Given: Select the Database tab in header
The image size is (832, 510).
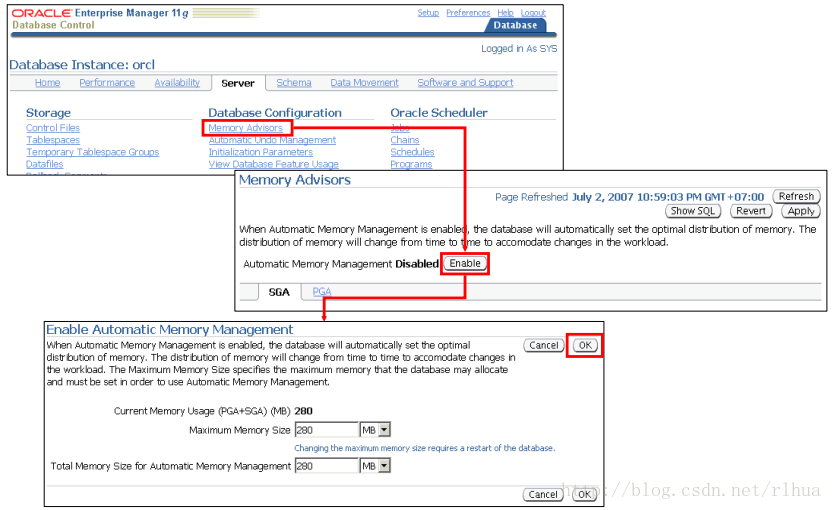Looking at the screenshot, I should tap(515, 25).
